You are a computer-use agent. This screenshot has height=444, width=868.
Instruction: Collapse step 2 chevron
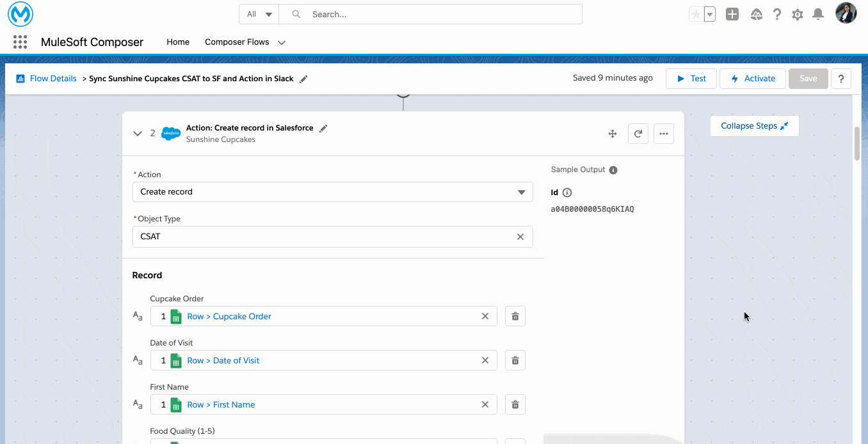(137, 134)
